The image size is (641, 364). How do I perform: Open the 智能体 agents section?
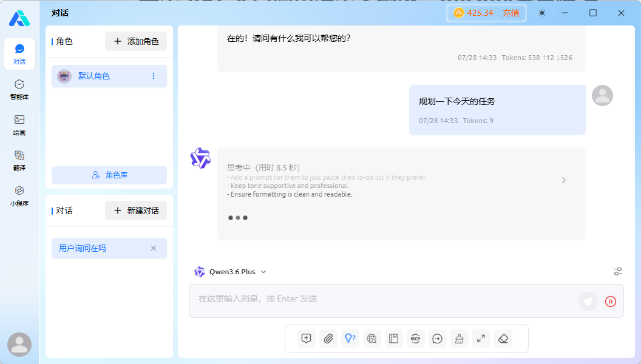(x=19, y=89)
